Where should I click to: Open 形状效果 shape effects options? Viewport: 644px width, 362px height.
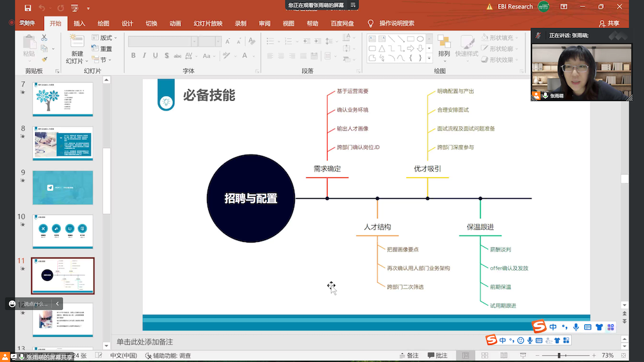click(500, 60)
